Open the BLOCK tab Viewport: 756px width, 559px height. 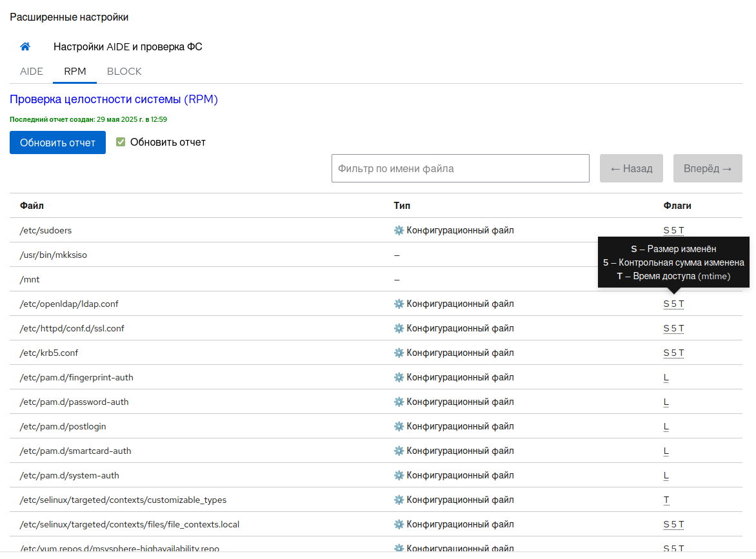[124, 71]
